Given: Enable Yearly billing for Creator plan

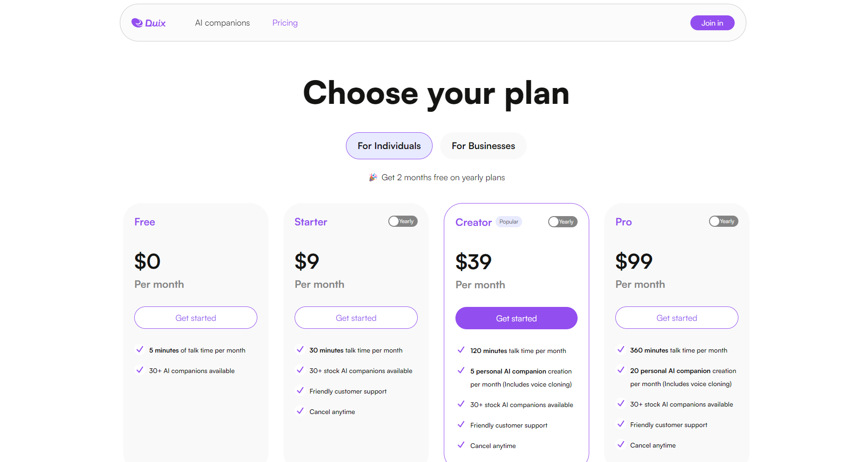Looking at the screenshot, I should [x=563, y=222].
